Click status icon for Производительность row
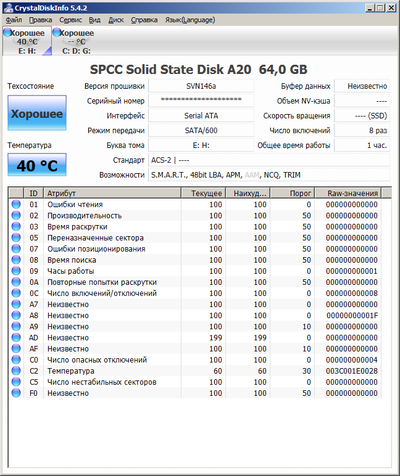The height and width of the screenshot is (476, 400). tap(16, 215)
